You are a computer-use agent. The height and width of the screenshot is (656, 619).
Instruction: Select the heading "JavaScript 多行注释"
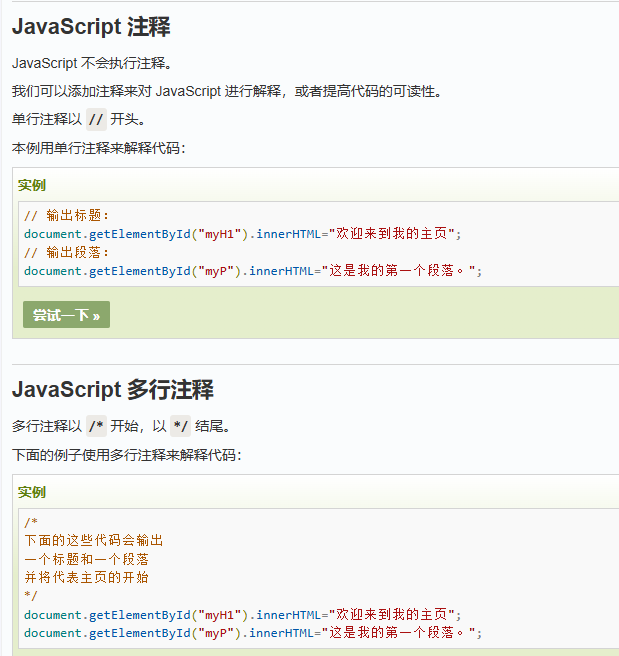113,390
